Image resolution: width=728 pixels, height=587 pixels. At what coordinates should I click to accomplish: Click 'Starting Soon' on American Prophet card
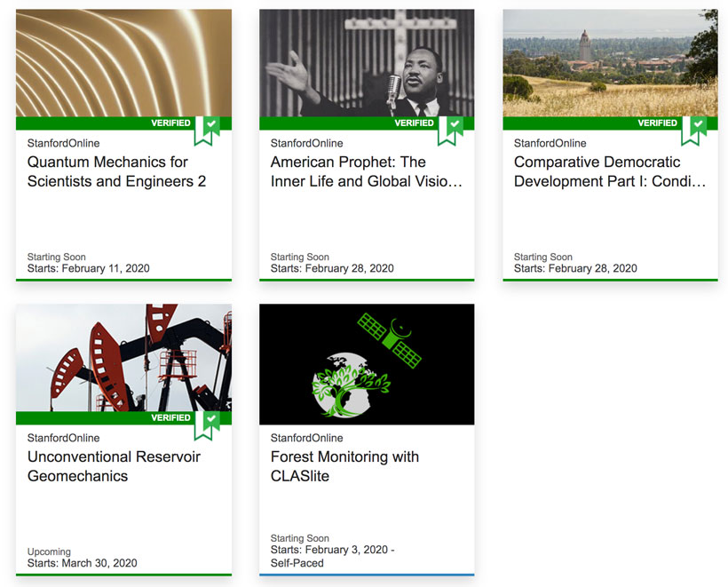(300, 257)
